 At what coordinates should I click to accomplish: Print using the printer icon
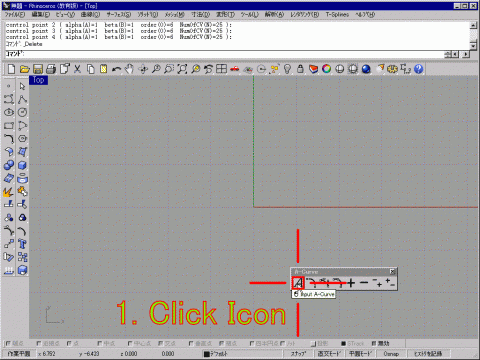pos(51,69)
